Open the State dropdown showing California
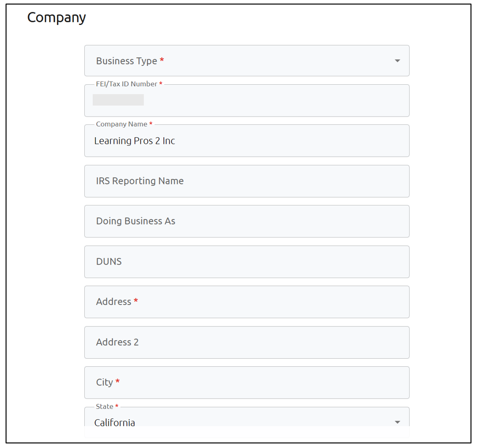 (x=246, y=422)
